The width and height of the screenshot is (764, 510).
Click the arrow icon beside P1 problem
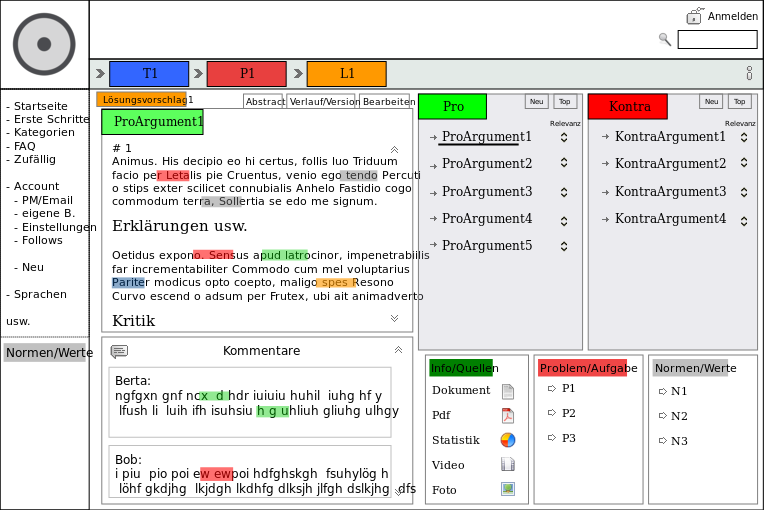pos(552,388)
